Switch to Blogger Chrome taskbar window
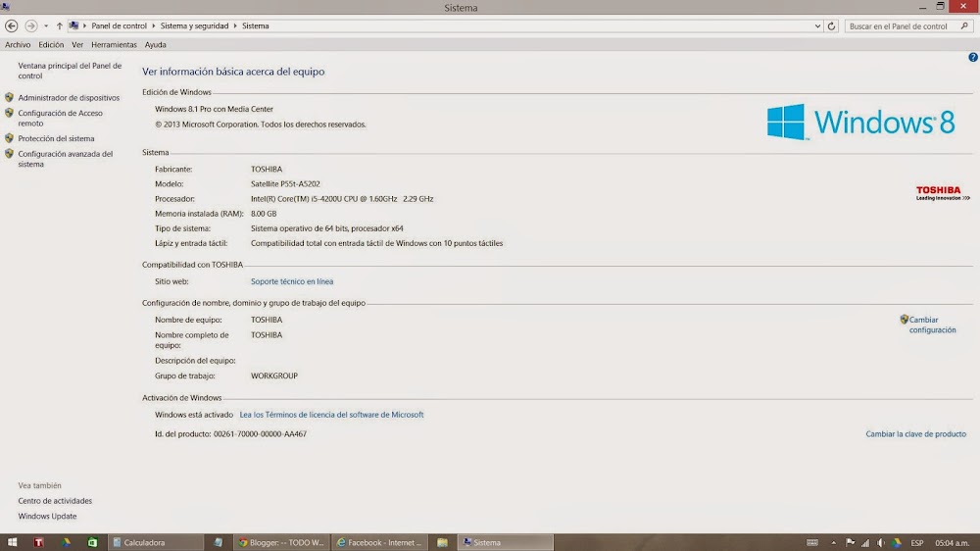Image resolution: width=980 pixels, height=551 pixels. click(282, 542)
